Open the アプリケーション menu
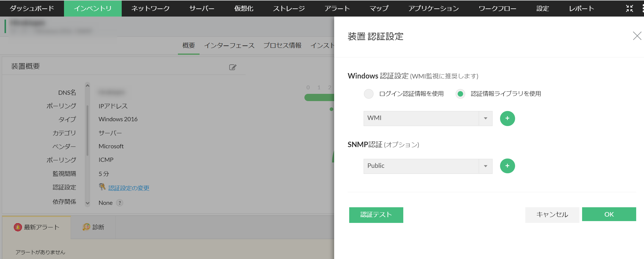This screenshot has height=259, width=644. click(434, 8)
